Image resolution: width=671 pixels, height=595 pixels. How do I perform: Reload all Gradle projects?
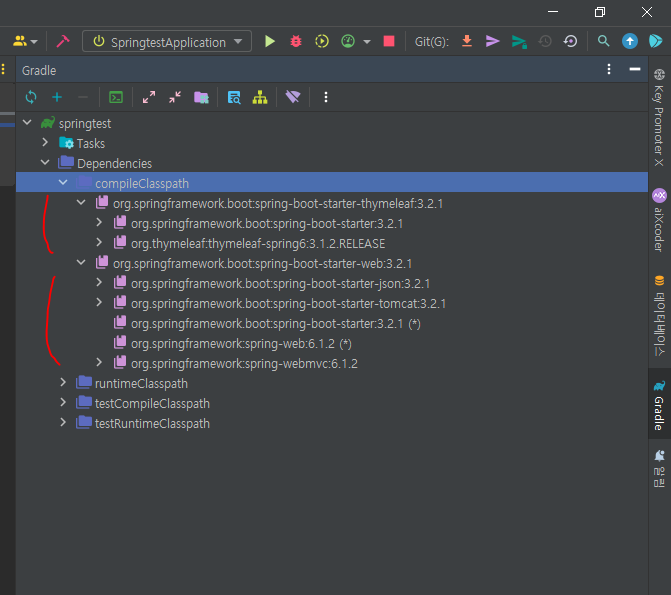[31, 97]
